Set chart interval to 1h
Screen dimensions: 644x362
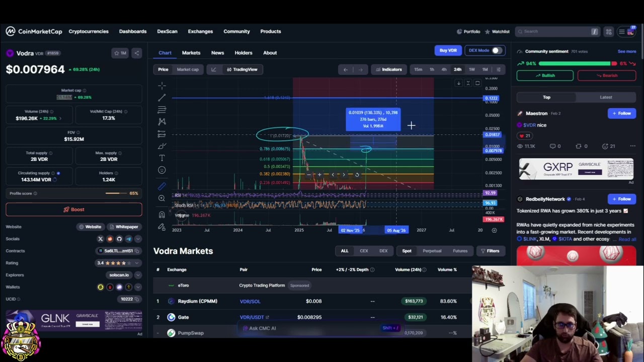pos(432,69)
